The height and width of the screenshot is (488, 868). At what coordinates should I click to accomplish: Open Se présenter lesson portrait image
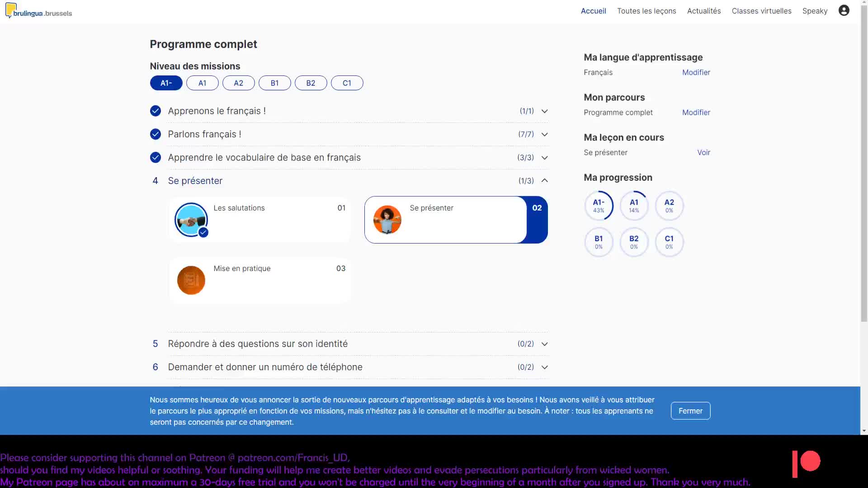(x=387, y=220)
